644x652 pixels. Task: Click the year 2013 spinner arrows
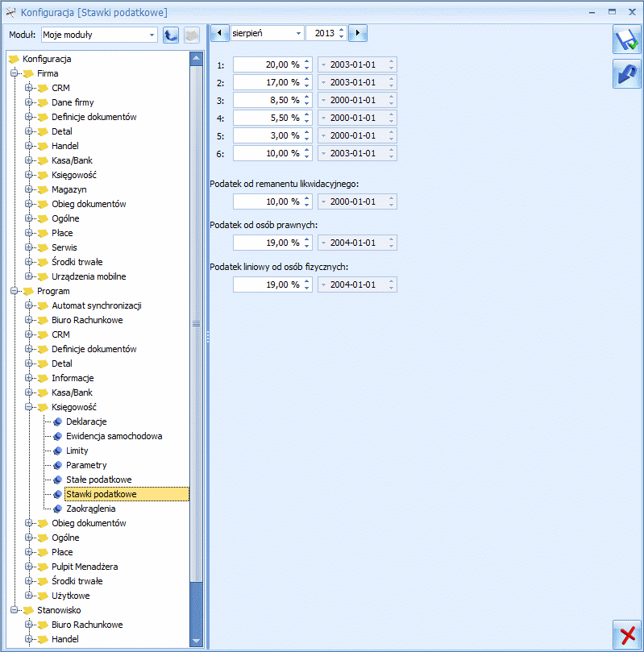click(341, 33)
